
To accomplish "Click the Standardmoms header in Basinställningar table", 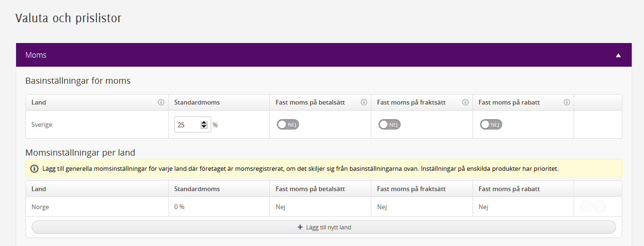I will (197, 102).
